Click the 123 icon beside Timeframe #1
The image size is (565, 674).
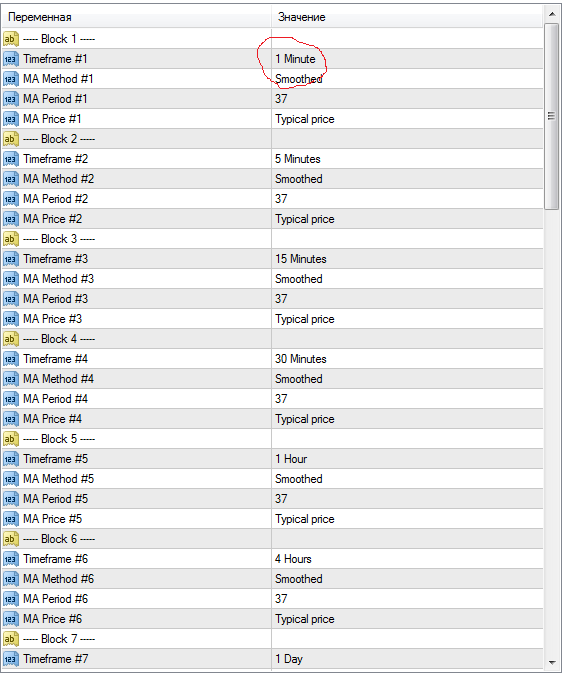(x=11, y=59)
